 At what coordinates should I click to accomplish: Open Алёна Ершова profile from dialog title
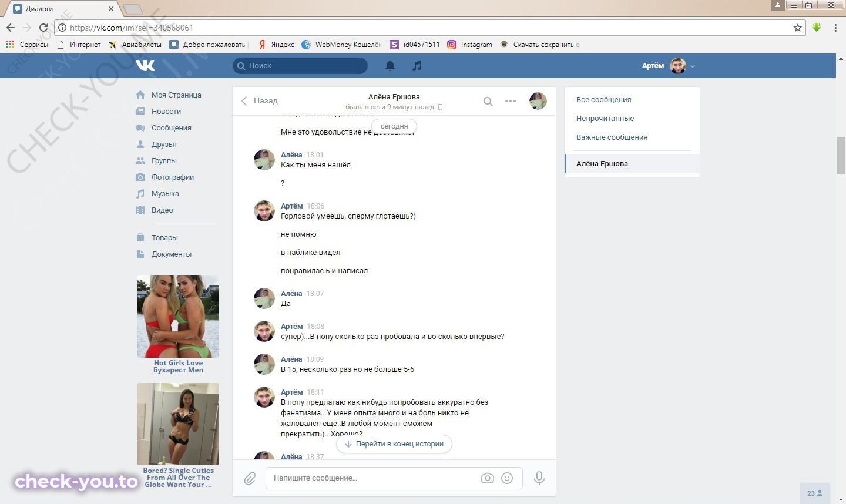pos(394,96)
